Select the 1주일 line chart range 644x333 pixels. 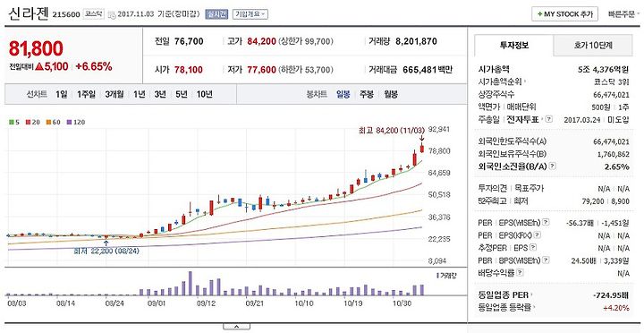86,94
